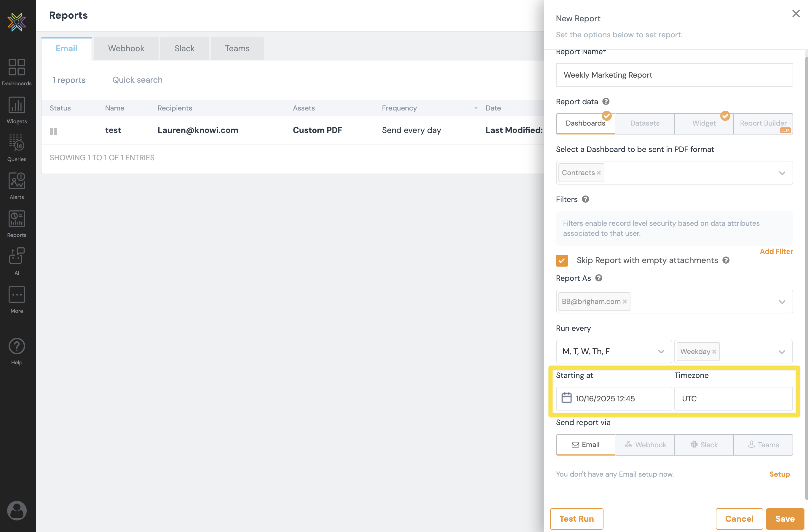Expand the Report As user dropdown
Viewport: 808px width, 532px height.
[782, 302]
